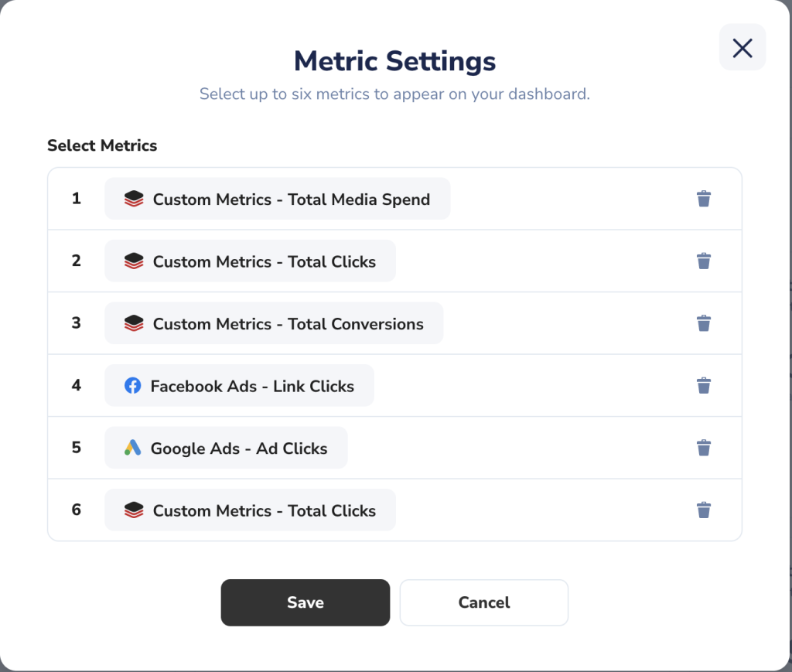Image resolution: width=792 pixels, height=672 pixels.
Task: Change the Total Conversions metric selection
Action: (274, 323)
